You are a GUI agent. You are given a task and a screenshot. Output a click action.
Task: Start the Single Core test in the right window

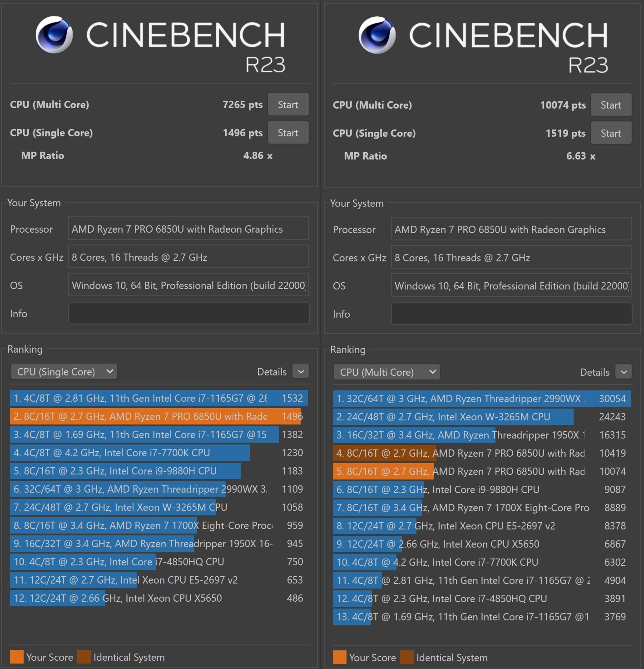point(611,133)
